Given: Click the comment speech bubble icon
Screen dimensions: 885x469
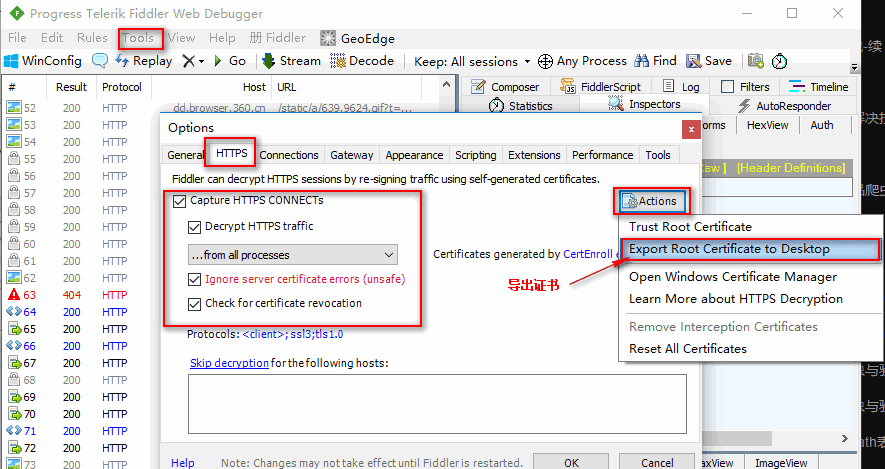Looking at the screenshot, I should tap(100, 61).
